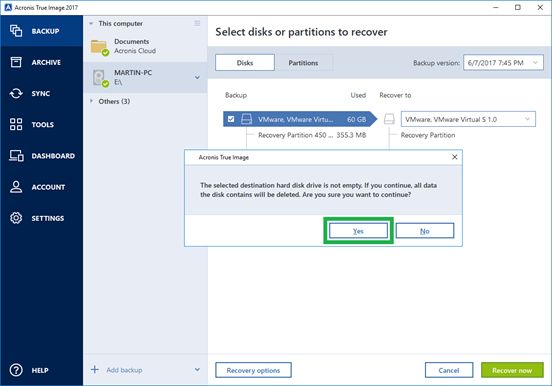Collapse the This computer group
Image resolution: width=552 pixels, height=386 pixels.
click(x=91, y=24)
